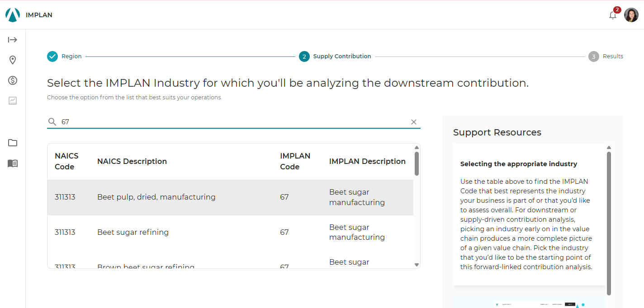The width and height of the screenshot is (644, 308).
Task: Open the Regions location pin icon
Action: [x=13, y=60]
